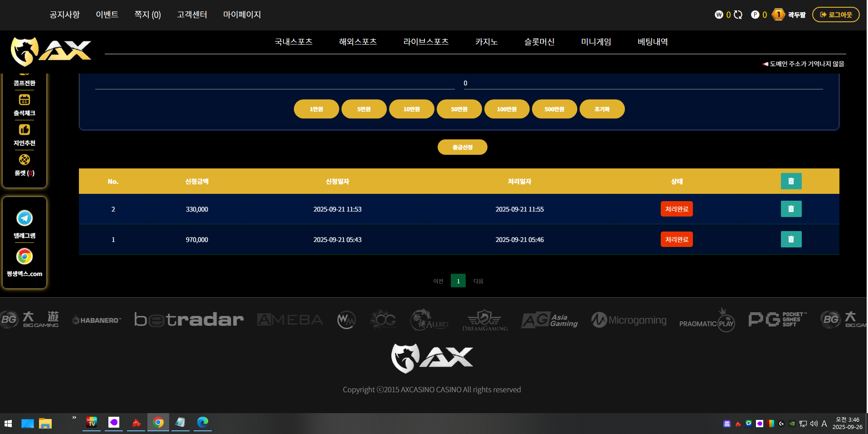The image size is (868, 434).
Task: Open the Chrome 평생엑스.com sidebar shortcut
Action: click(x=24, y=257)
